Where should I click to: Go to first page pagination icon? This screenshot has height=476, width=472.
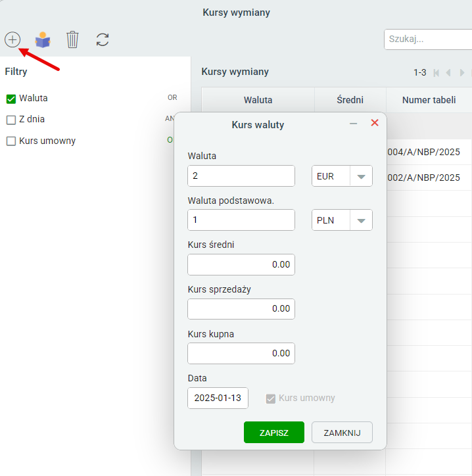coord(437,73)
